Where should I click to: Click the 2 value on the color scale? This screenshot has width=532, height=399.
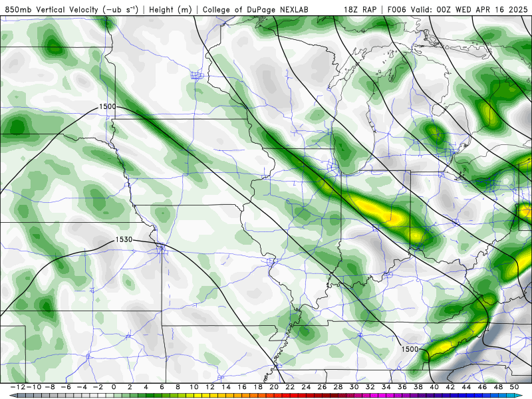130,387
